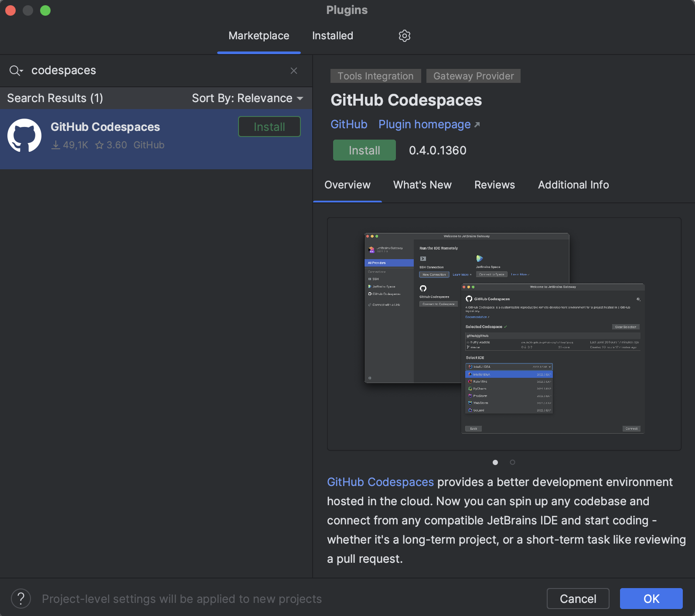
Task: Show the Additional Info tab
Action: pyautogui.click(x=573, y=185)
